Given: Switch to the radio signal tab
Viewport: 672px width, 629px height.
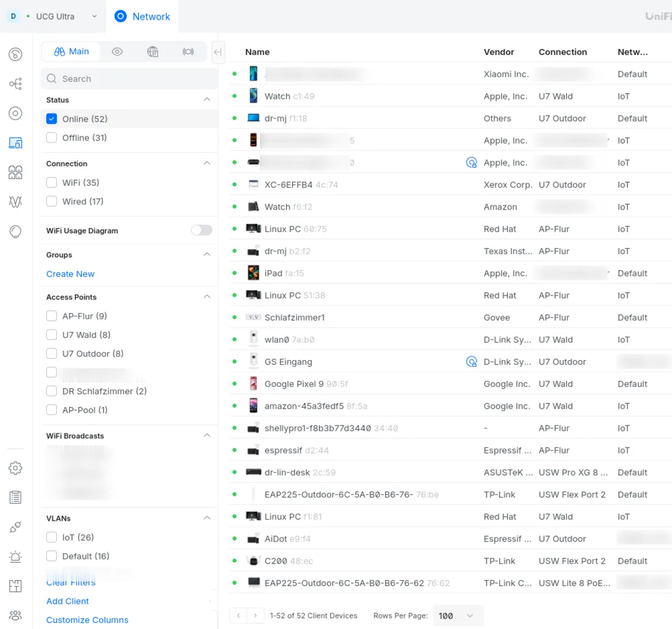Looking at the screenshot, I should pyautogui.click(x=188, y=51).
